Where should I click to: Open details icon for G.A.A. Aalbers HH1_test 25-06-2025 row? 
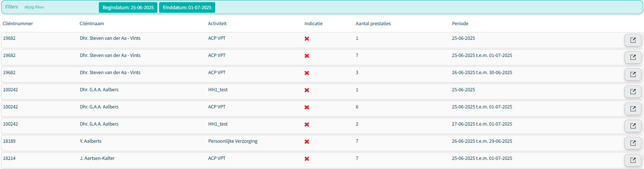pyautogui.click(x=633, y=92)
